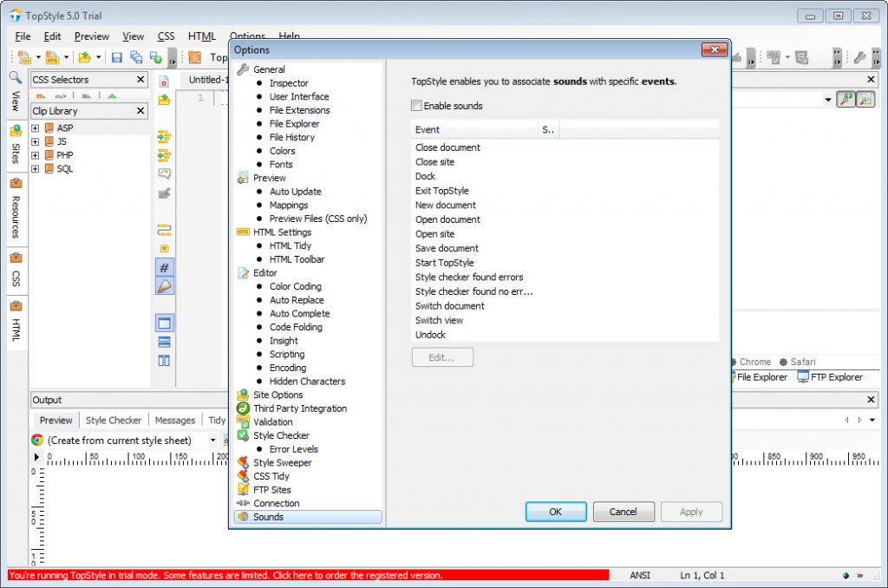
Task: Click the Event column header
Action: tap(474, 130)
